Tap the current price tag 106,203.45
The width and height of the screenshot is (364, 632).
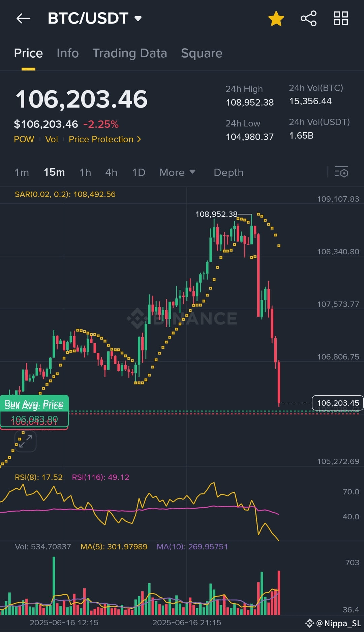(338, 403)
